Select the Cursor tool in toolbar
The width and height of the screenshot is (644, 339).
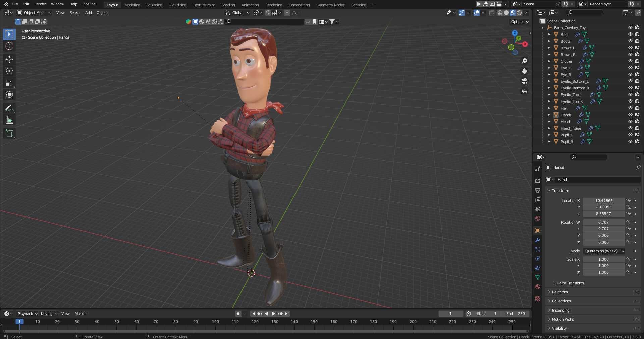coord(9,46)
